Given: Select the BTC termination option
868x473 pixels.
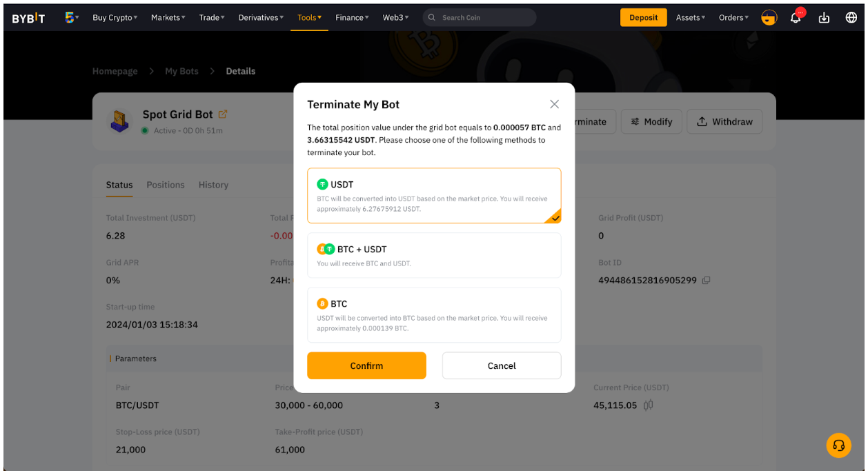Looking at the screenshot, I should pos(434,314).
